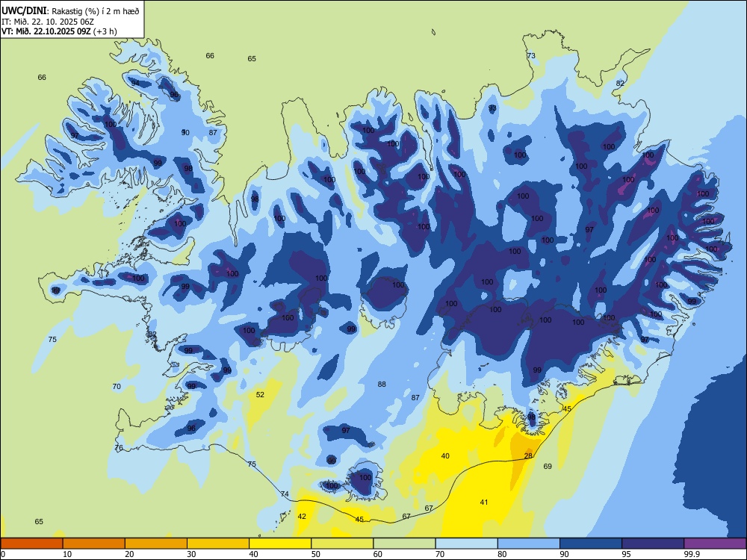The width and height of the screenshot is (747, 560).
Task: Pick the 95–99.9% navy legend swatch
Action: 653,544
